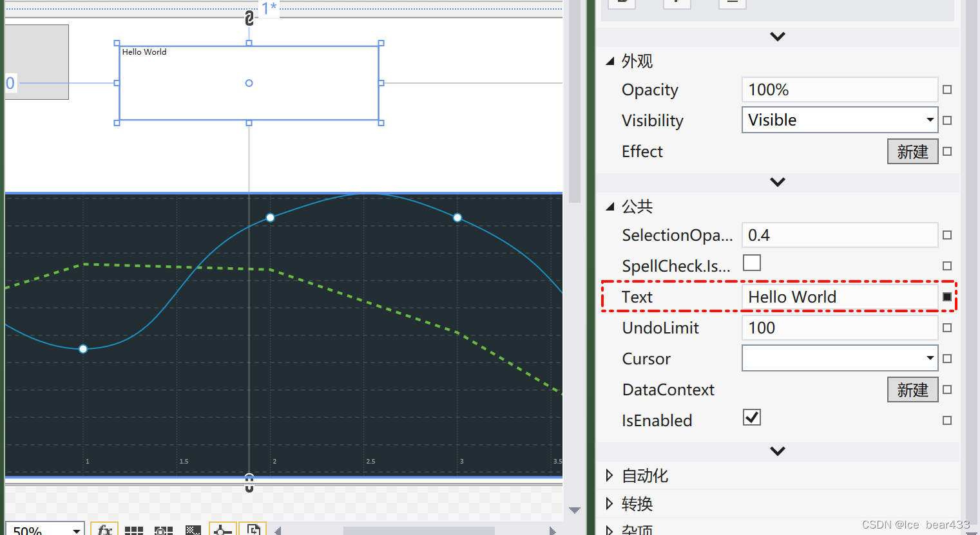
Task: Select the bottom-right resize handle of TextBox
Action: tap(381, 123)
